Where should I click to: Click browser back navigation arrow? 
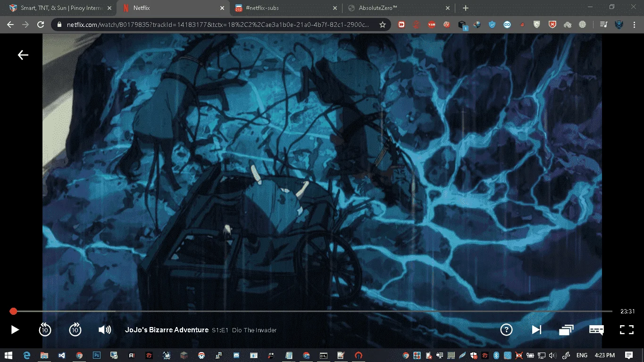click(10, 25)
